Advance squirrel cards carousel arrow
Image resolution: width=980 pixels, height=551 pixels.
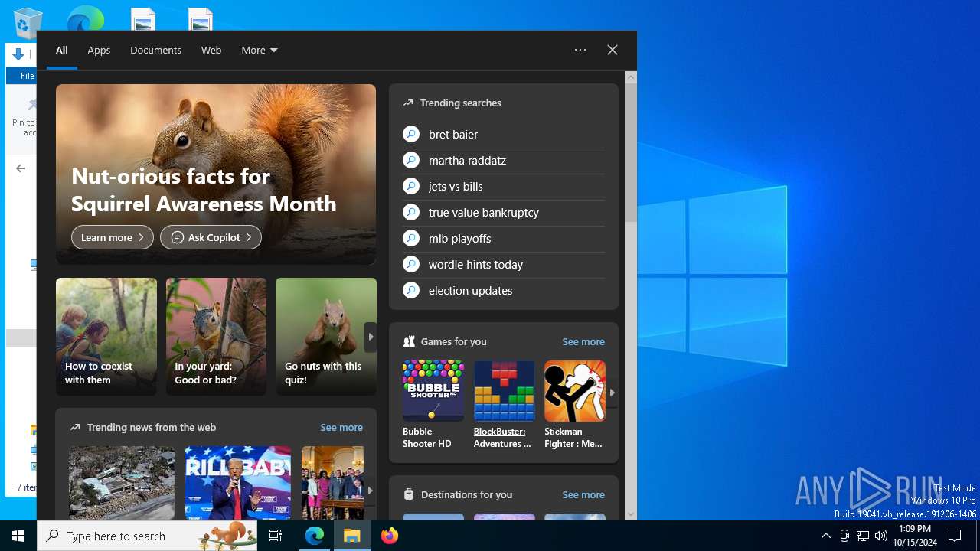[371, 337]
